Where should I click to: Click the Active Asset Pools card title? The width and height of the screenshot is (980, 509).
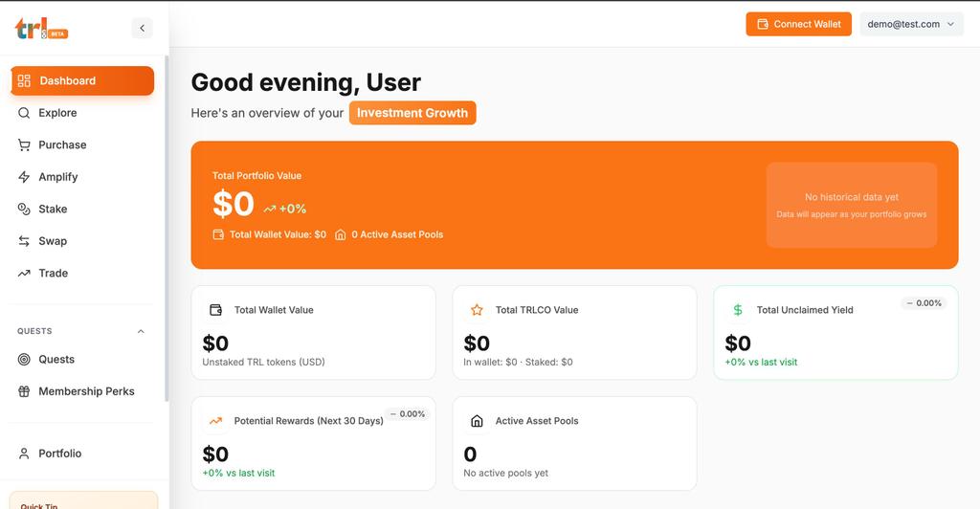click(537, 421)
